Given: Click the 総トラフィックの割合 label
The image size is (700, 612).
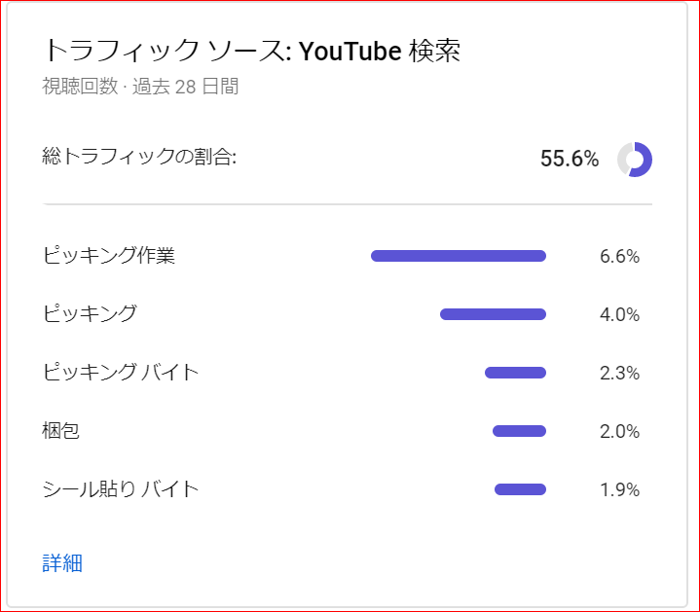Looking at the screenshot, I should click(x=139, y=157).
